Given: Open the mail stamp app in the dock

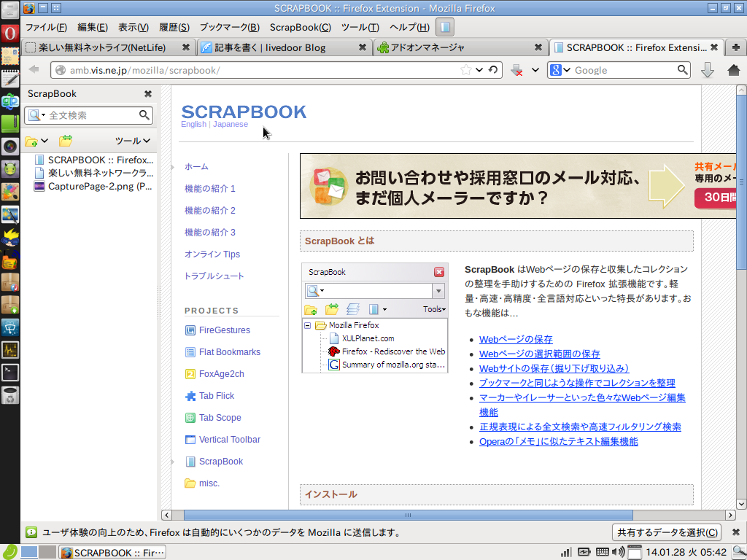Looking at the screenshot, I should pos(10,56).
